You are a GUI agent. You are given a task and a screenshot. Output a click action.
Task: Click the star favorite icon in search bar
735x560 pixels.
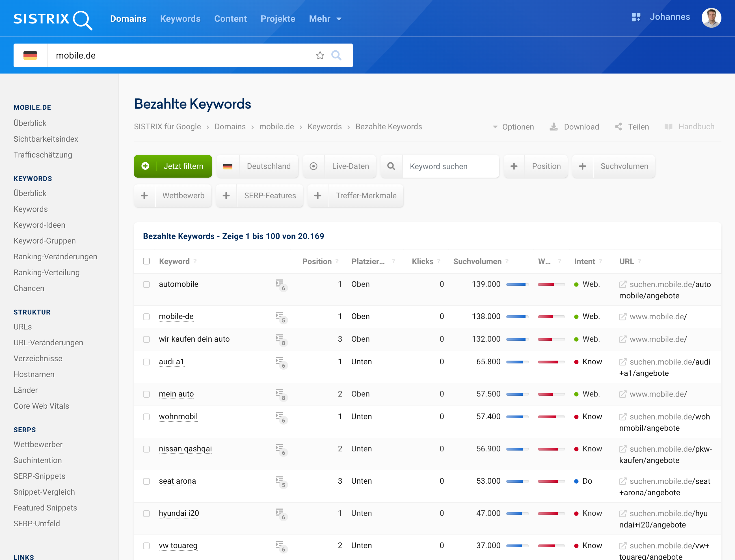[x=320, y=55]
